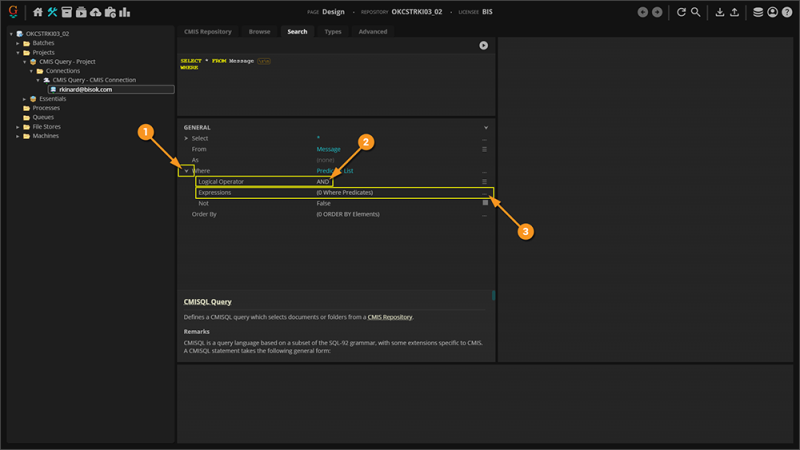Select the Processes tree node
The width and height of the screenshot is (800, 450).
click(46, 108)
